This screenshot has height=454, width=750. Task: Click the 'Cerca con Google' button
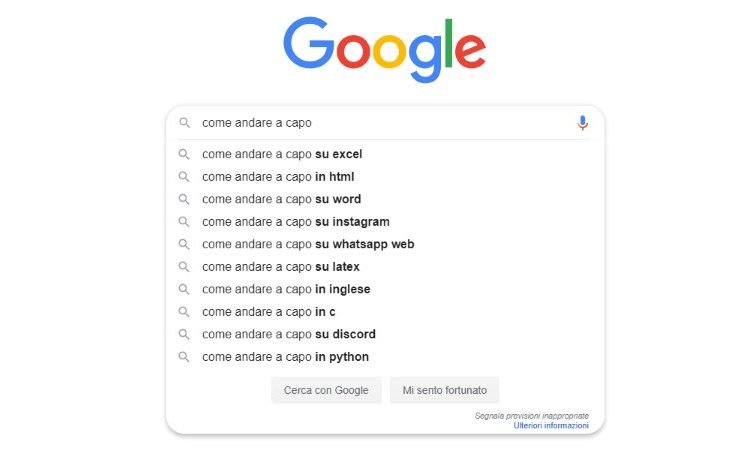tap(326, 390)
